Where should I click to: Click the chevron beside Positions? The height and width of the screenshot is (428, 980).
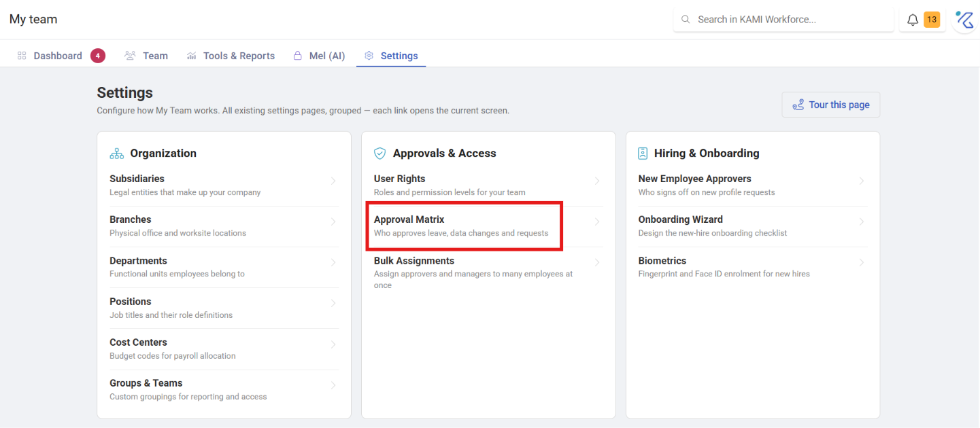coord(333,303)
